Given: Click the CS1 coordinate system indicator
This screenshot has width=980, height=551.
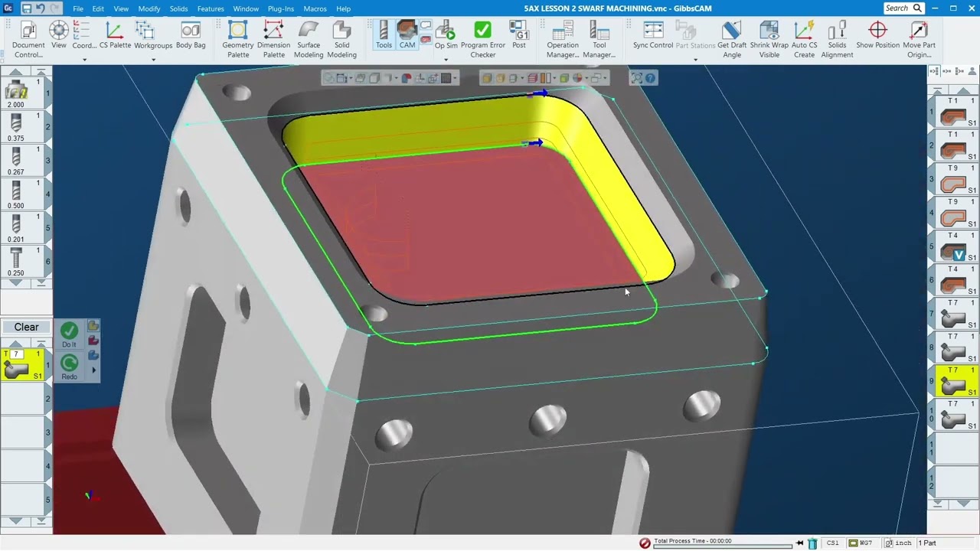Looking at the screenshot, I should [x=832, y=543].
